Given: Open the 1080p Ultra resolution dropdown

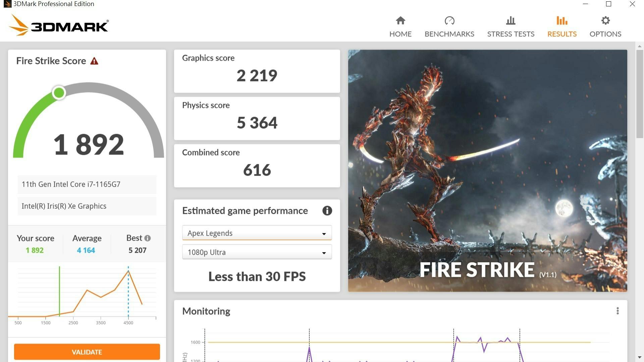Looking at the screenshot, I should pyautogui.click(x=257, y=252).
